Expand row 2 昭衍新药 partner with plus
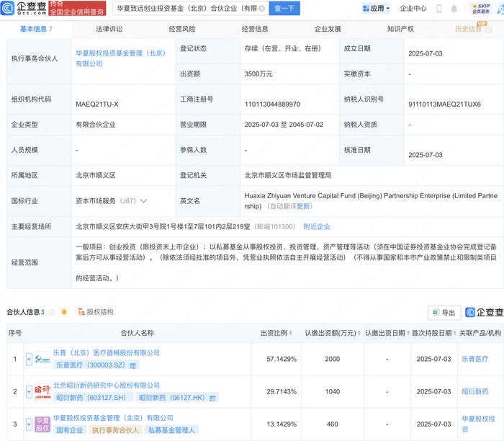504x441 pixels. tap(29, 392)
